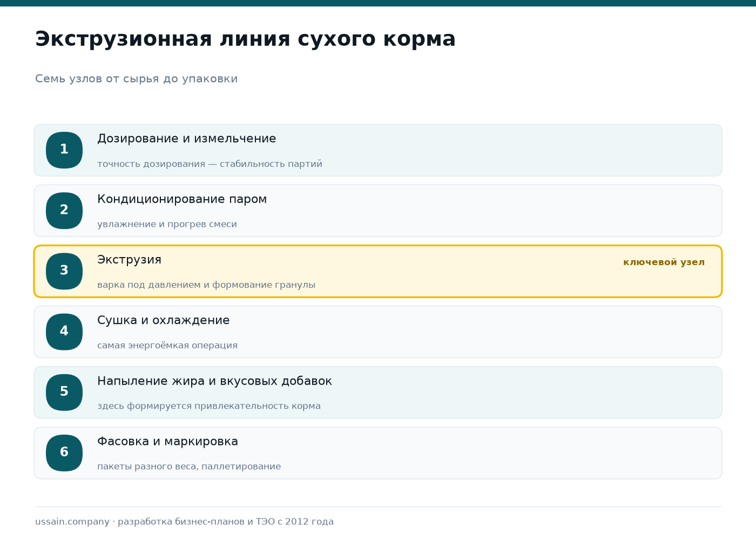Image resolution: width=756 pixels, height=540 pixels.
Task: Click heading "Экструзия"
Action: (129, 260)
